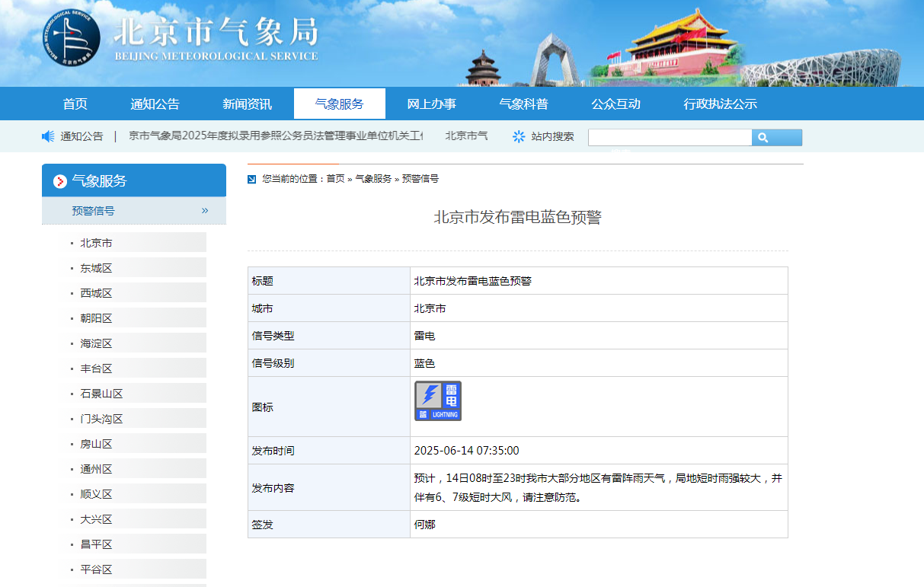Click the speaker announcement icon
This screenshot has width=924, height=587.
pos(48,136)
